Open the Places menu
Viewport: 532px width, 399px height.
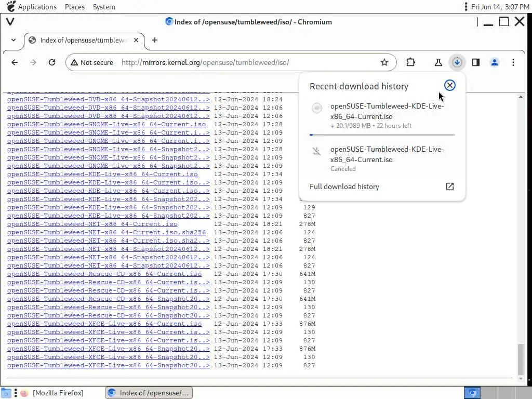click(x=75, y=7)
